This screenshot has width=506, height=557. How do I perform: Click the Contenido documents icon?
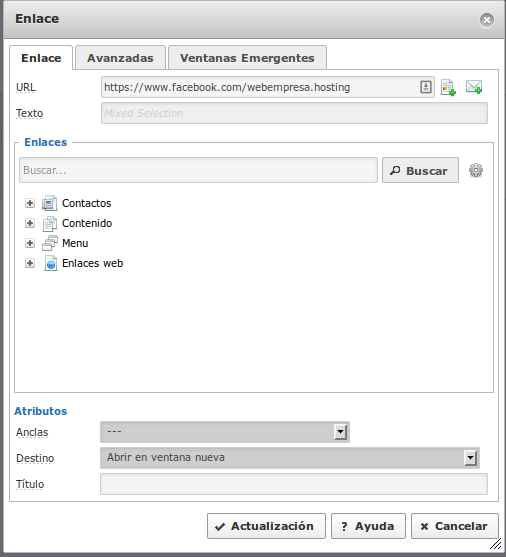49,223
